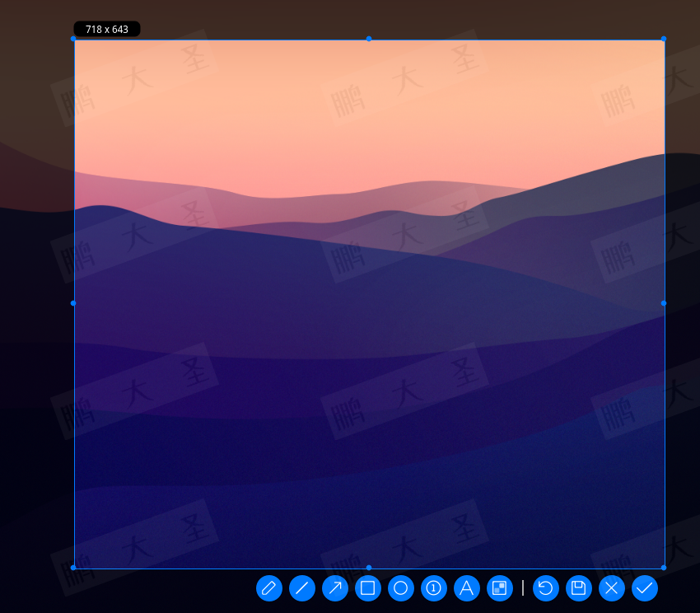Undo the last annotation
This screenshot has height=613, width=700.
pos(545,588)
